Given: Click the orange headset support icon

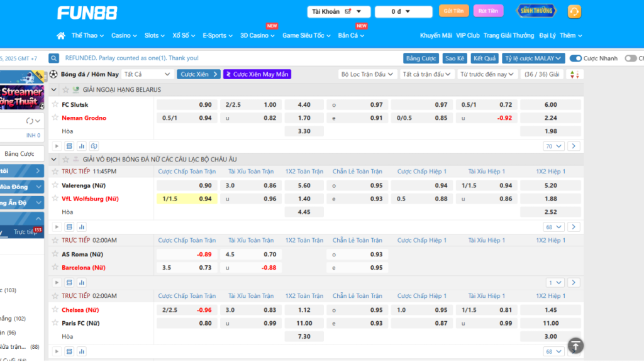Looking at the screenshot, I should [x=574, y=11].
